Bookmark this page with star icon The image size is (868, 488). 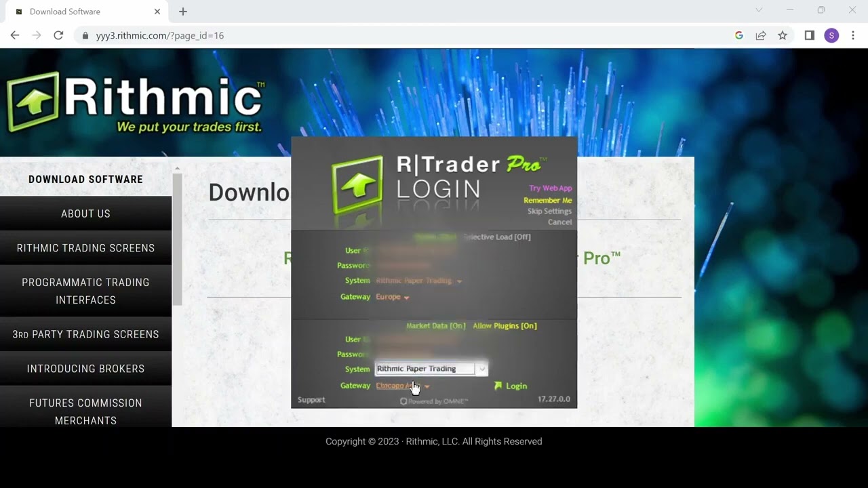click(x=783, y=35)
